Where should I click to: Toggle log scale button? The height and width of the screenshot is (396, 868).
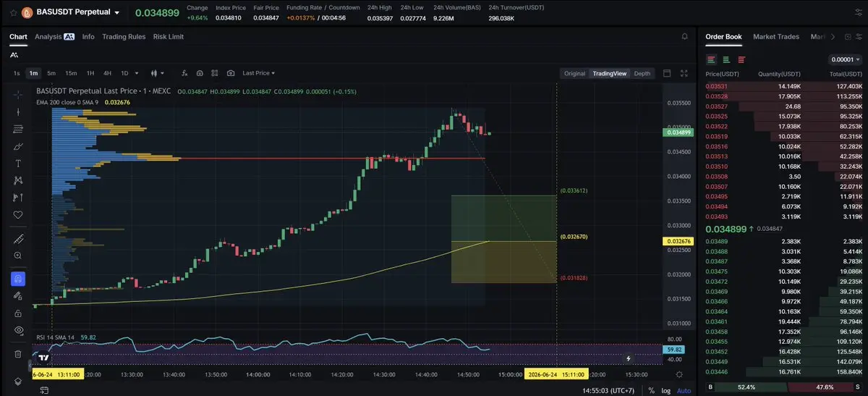tap(665, 390)
